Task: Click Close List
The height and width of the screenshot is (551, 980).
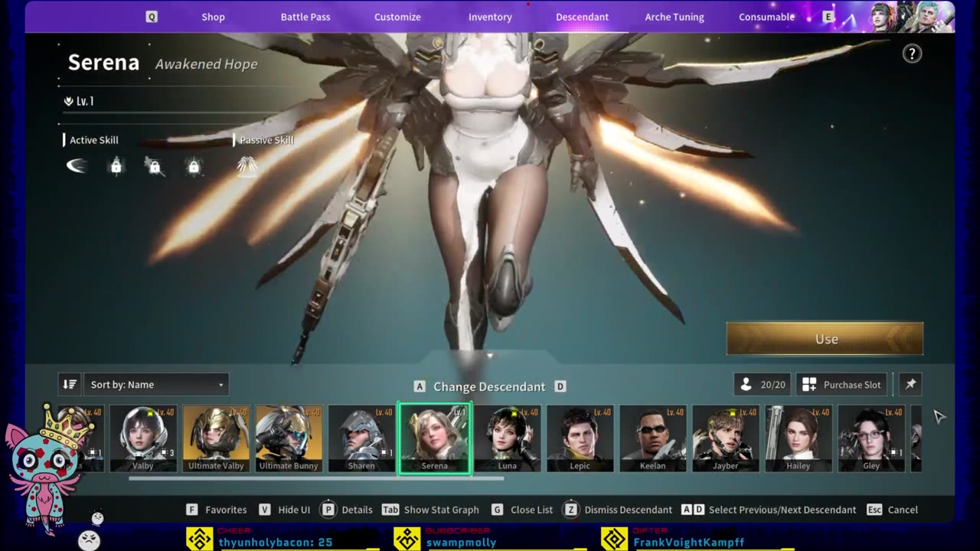Action: click(x=531, y=510)
